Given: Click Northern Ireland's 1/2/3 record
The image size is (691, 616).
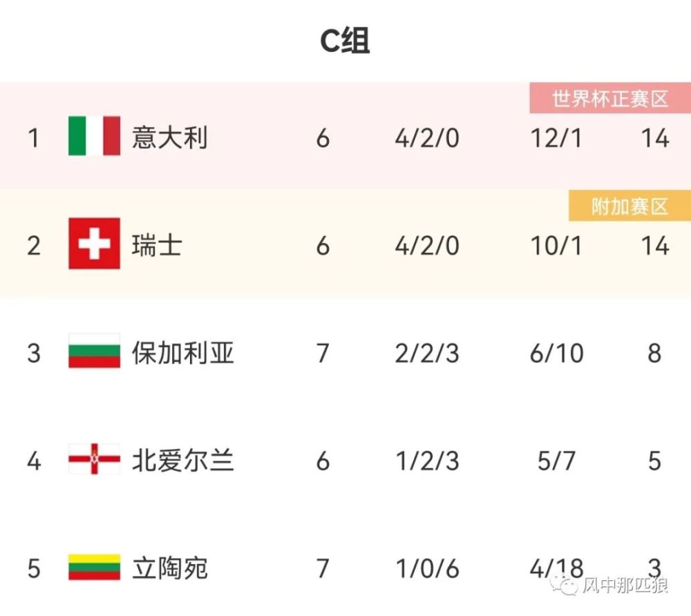Looking at the screenshot, I should [x=427, y=461].
